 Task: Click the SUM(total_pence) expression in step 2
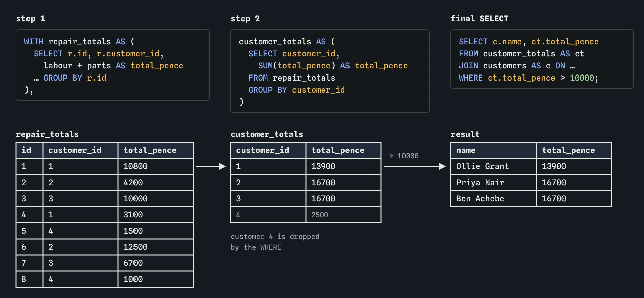tap(297, 66)
